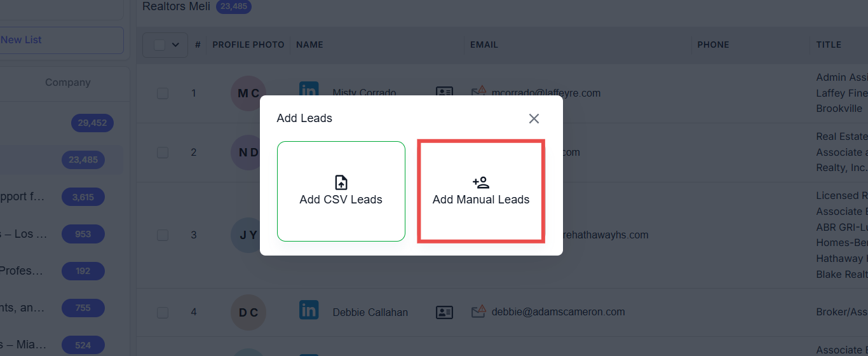Click email warning icon for debbie@adamscameron.com
Viewport: 868px width, 356px height.
(x=478, y=311)
